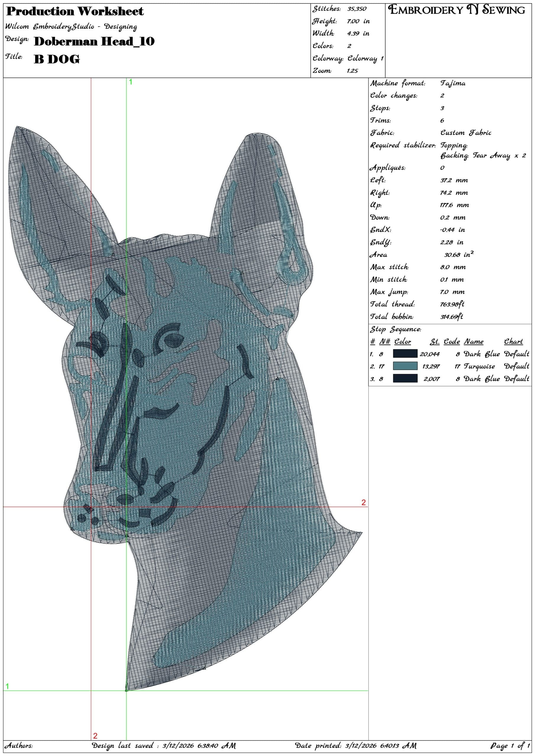The width and height of the screenshot is (535, 756).
Task: Click the 'Embroidery N Sewing' company name
Action: click(x=457, y=10)
